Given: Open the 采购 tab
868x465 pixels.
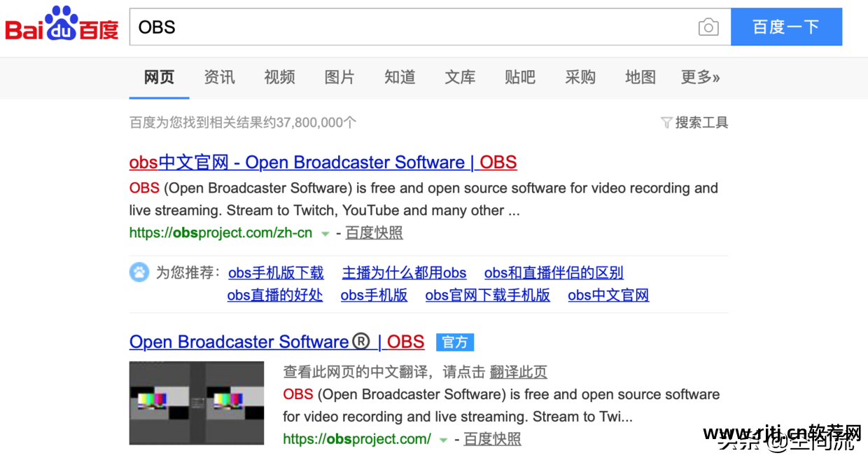Looking at the screenshot, I should pyautogui.click(x=580, y=77).
